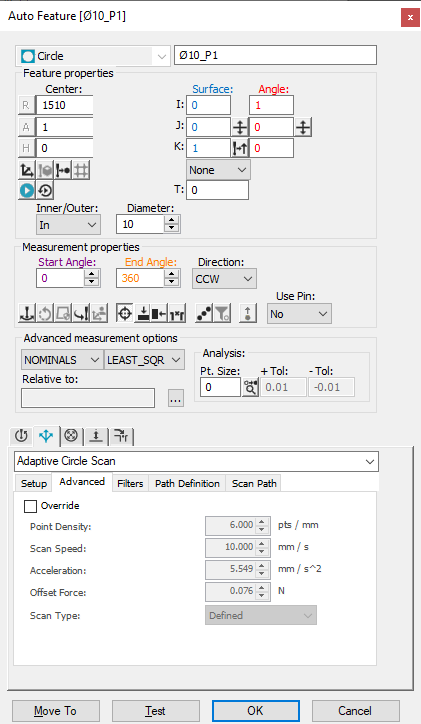Click the three-dots hit points icon
Viewport: 421px width, 724px height.
coord(204,314)
